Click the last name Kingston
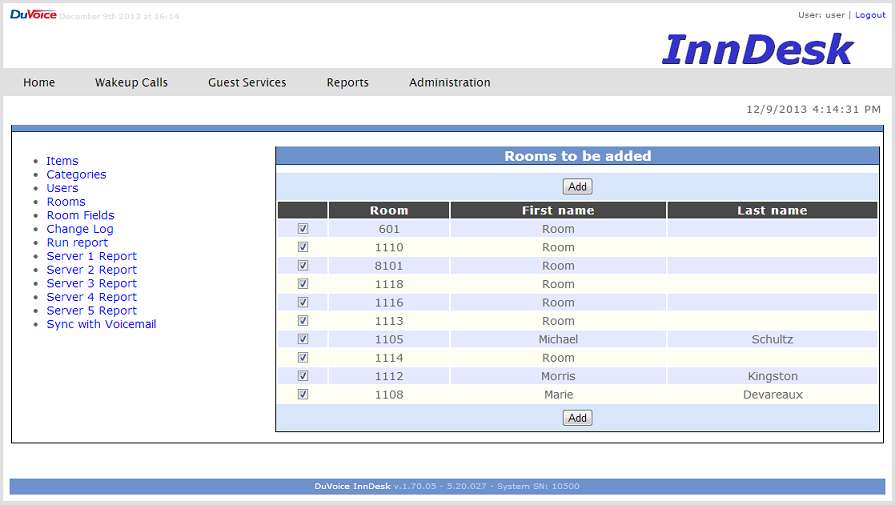Viewport: 895px width, 505px height. (772, 376)
